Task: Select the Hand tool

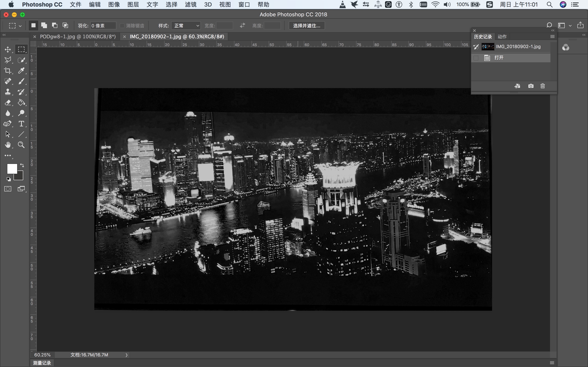Action: [8, 145]
